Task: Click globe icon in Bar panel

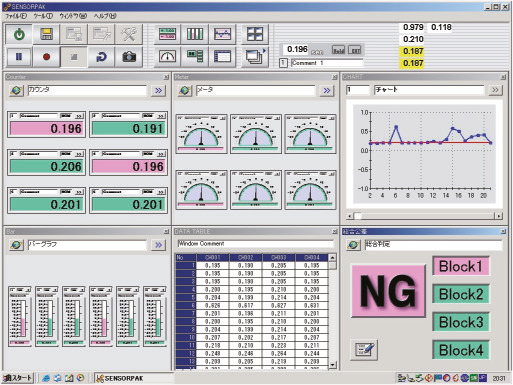Action: point(16,245)
